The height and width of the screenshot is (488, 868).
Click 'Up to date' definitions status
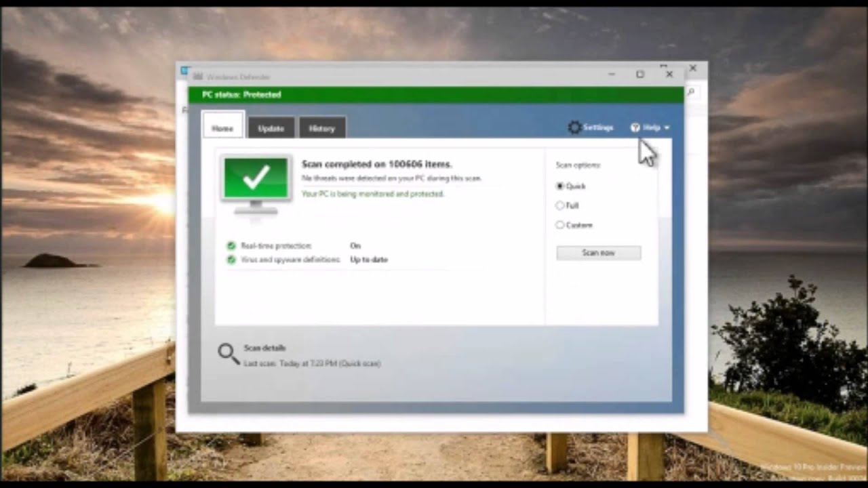[x=369, y=260]
